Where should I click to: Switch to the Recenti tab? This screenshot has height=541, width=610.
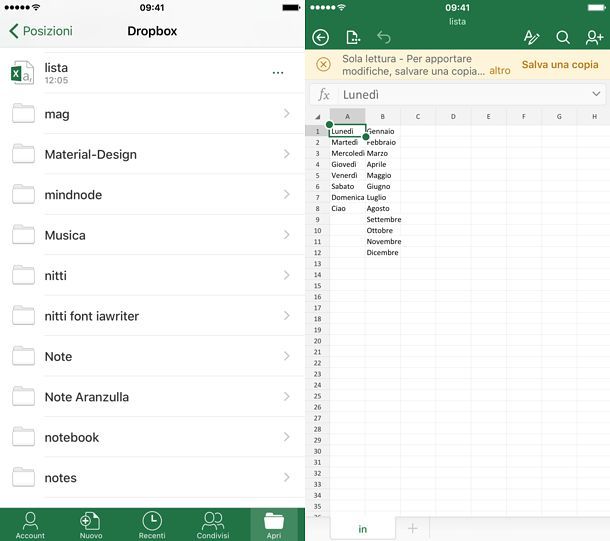pyautogui.click(x=152, y=525)
